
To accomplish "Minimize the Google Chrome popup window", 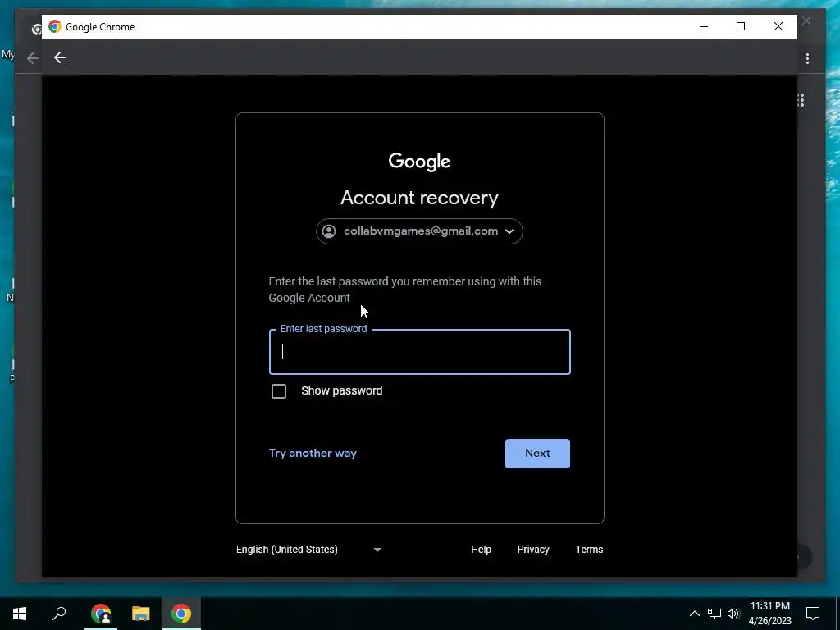I will [704, 27].
